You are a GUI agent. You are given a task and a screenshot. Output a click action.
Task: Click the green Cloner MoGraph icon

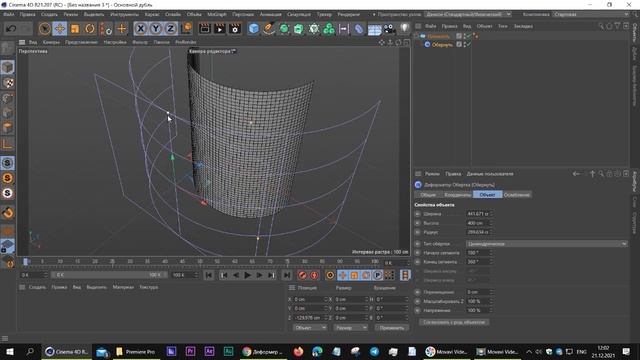point(329,29)
